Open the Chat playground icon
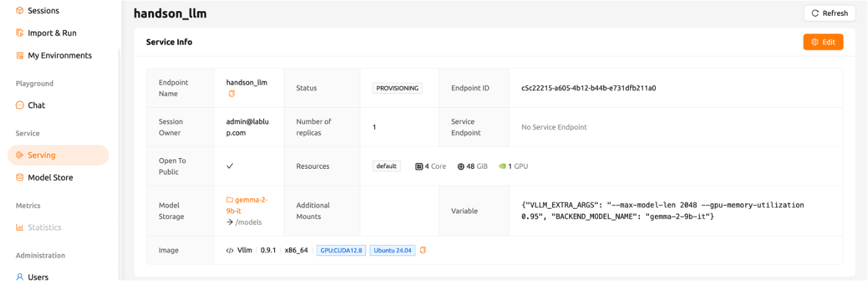Viewport: 868px width, 281px height. coord(20,105)
